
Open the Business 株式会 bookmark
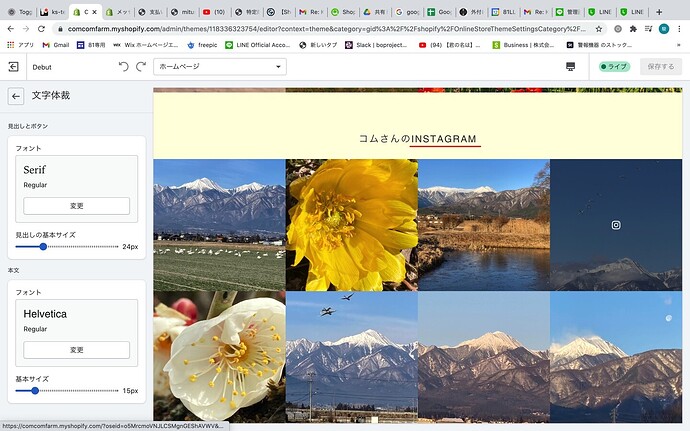(523, 45)
